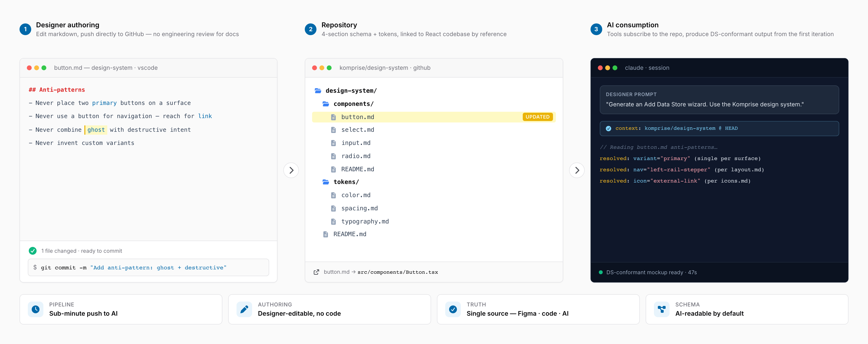Click the '## Anti-patterns' heading
868x344 pixels.
[57, 90]
